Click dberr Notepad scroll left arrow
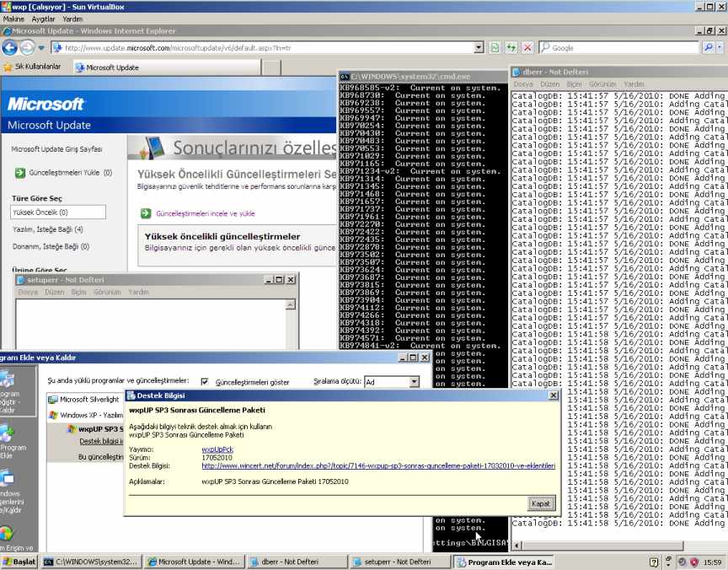The height and width of the screenshot is (570, 728). (517, 546)
